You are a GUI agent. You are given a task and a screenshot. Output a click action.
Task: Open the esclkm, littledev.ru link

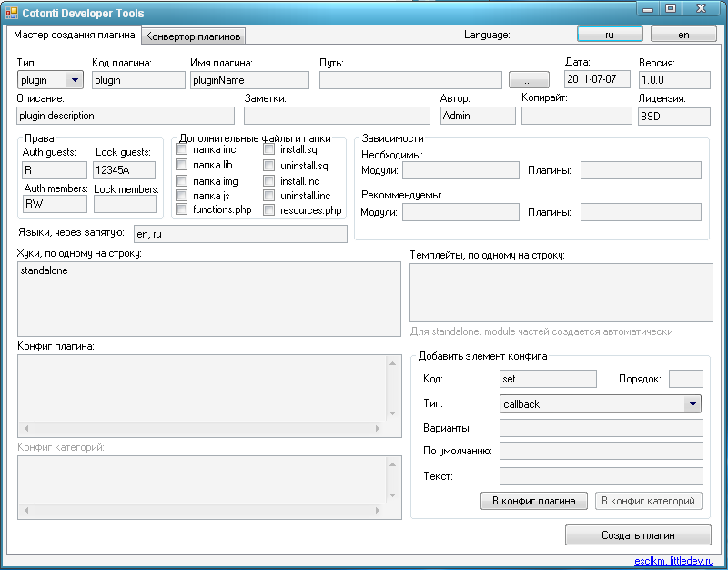[673, 561]
